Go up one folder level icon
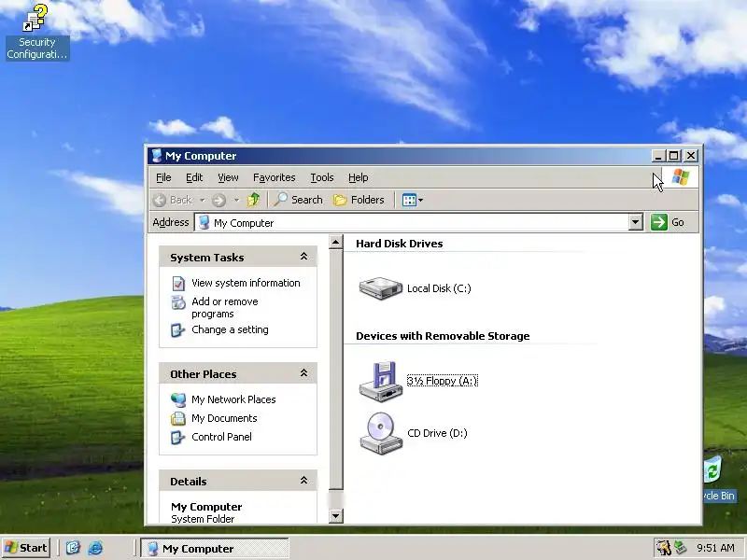This screenshot has height=560, width=747. coord(253,200)
